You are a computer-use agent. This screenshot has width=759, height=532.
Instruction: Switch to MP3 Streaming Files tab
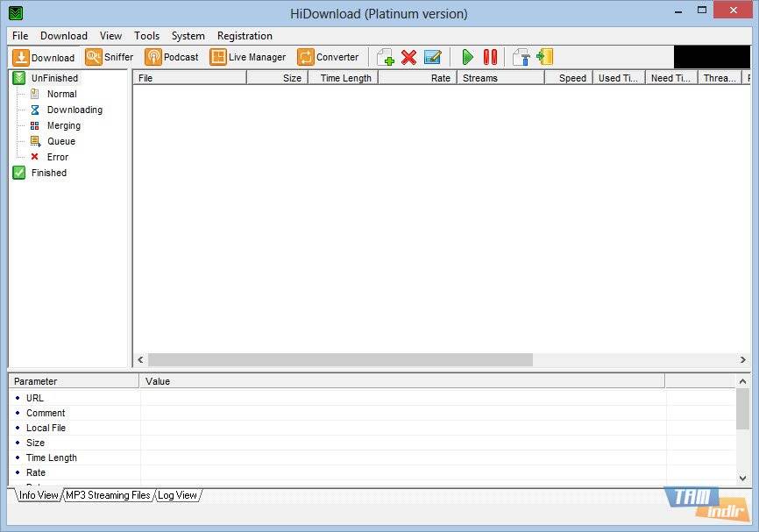(108, 495)
